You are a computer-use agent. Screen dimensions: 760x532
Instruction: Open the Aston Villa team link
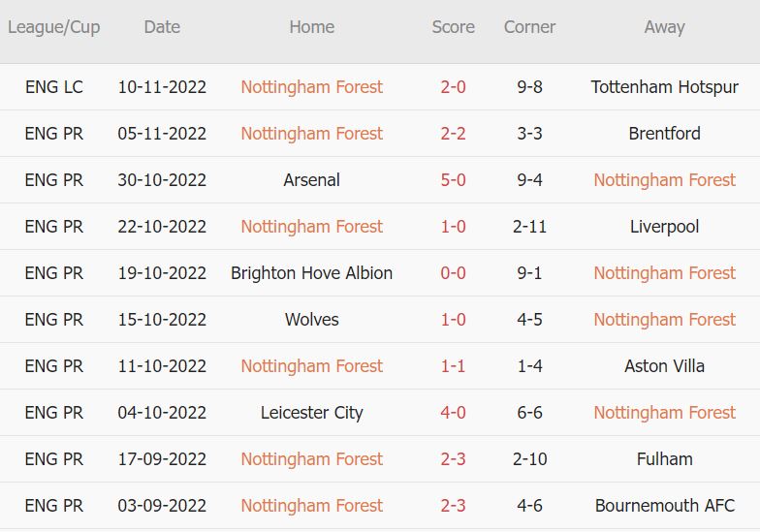point(664,366)
